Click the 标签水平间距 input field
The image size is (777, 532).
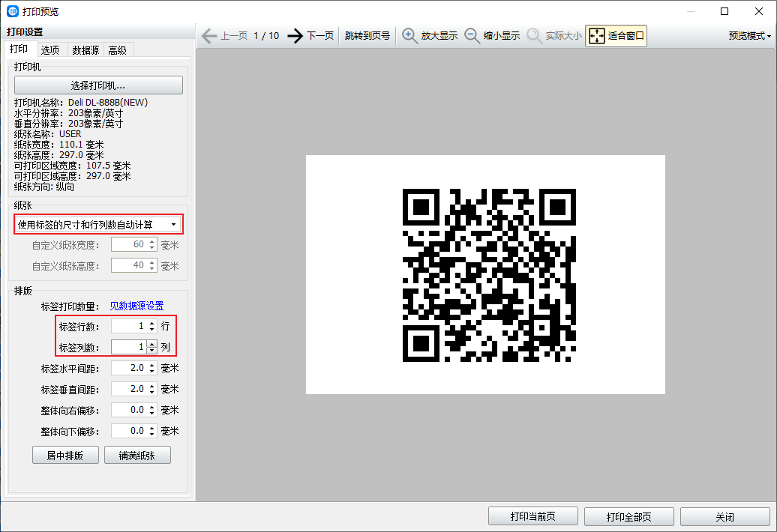129,368
